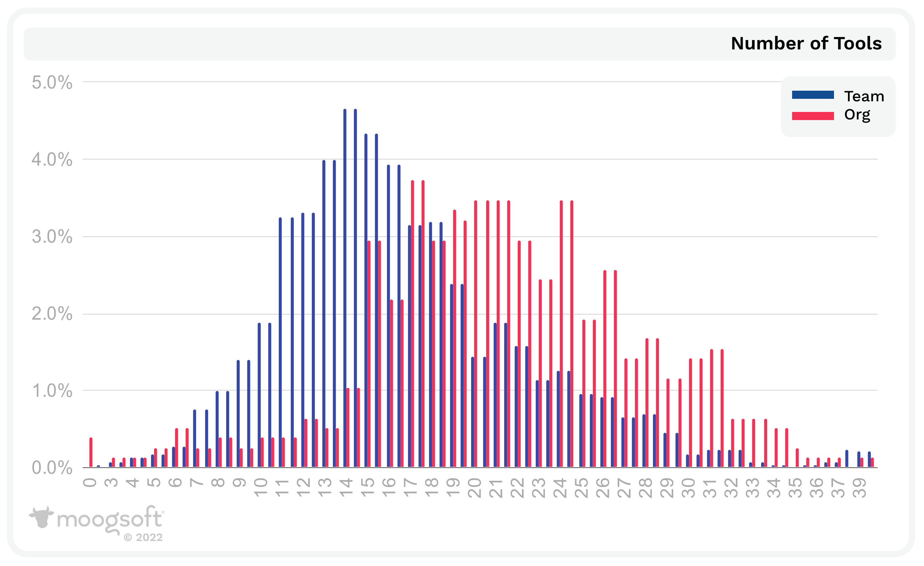The width and height of the screenshot is (924, 566).
Task: Click the red bar above x-axis 0
Action: point(91,452)
